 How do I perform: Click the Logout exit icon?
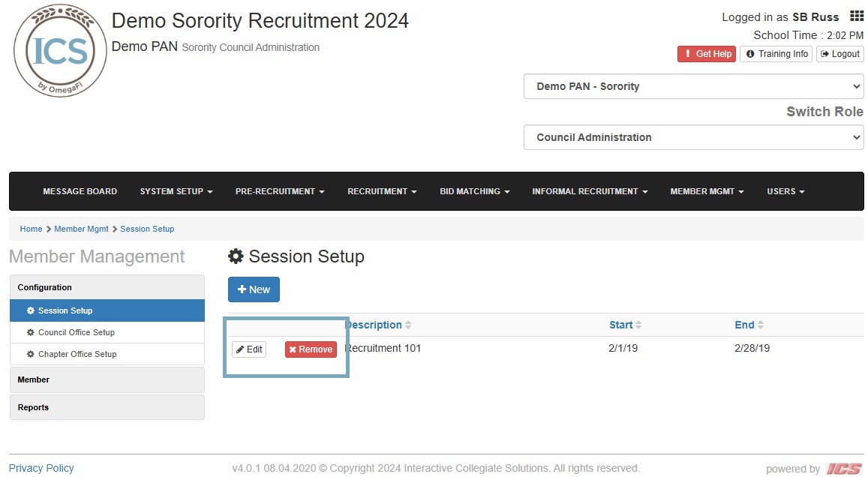[x=825, y=54]
